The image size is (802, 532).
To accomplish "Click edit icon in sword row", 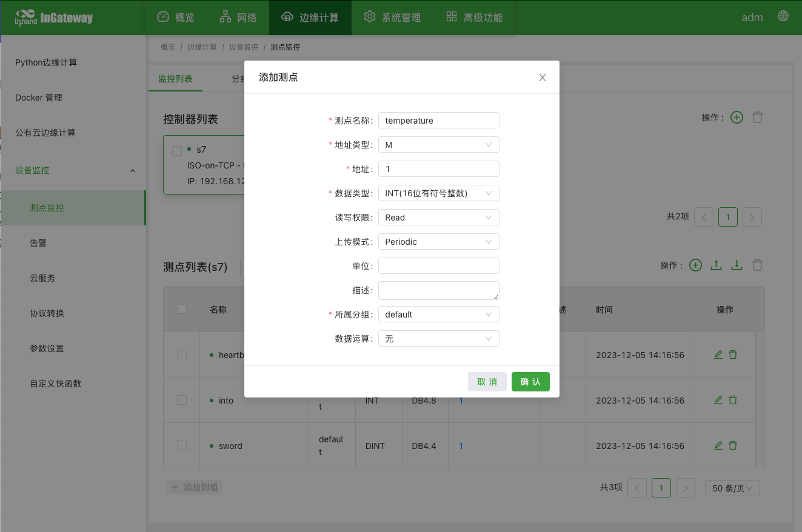I will coord(718,445).
